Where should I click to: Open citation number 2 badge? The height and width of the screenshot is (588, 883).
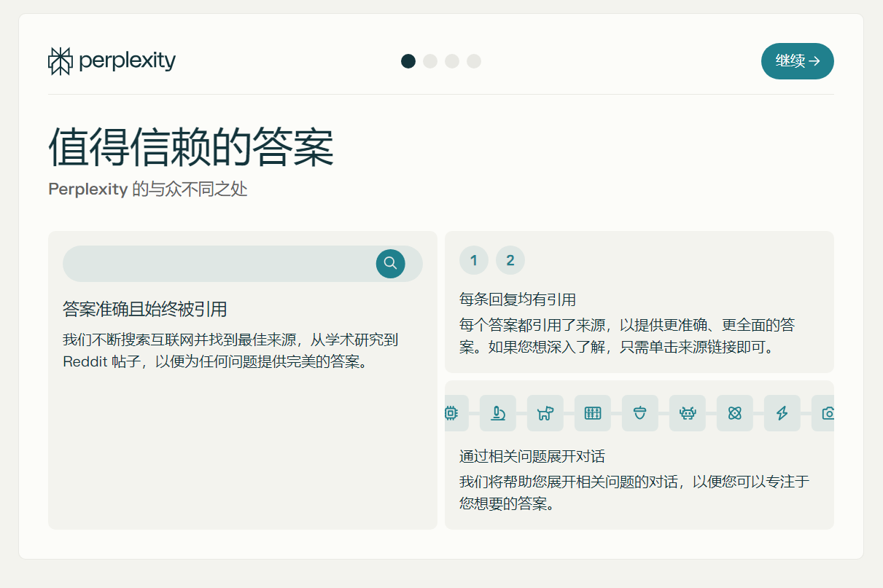510,260
